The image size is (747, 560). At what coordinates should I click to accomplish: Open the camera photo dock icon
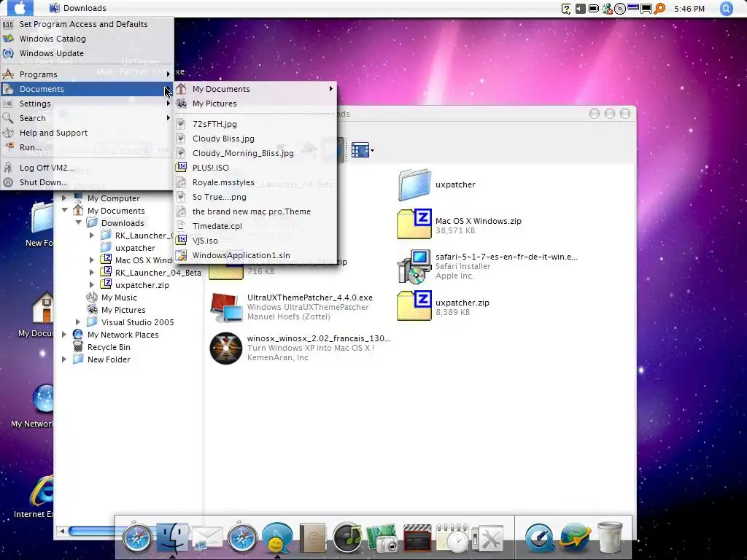click(382, 538)
